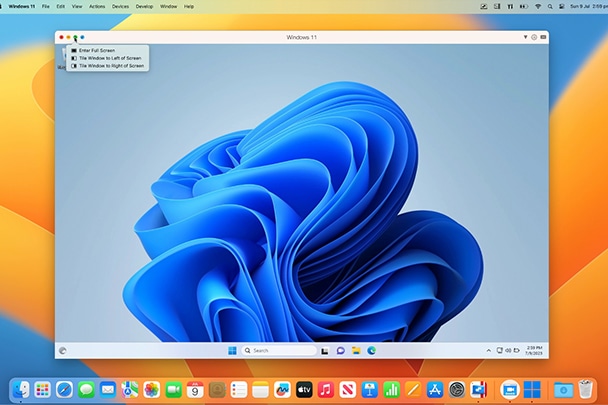Open Downloads folder in the Dock
This screenshot has height=405, width=608.
[x=563, y=389]
